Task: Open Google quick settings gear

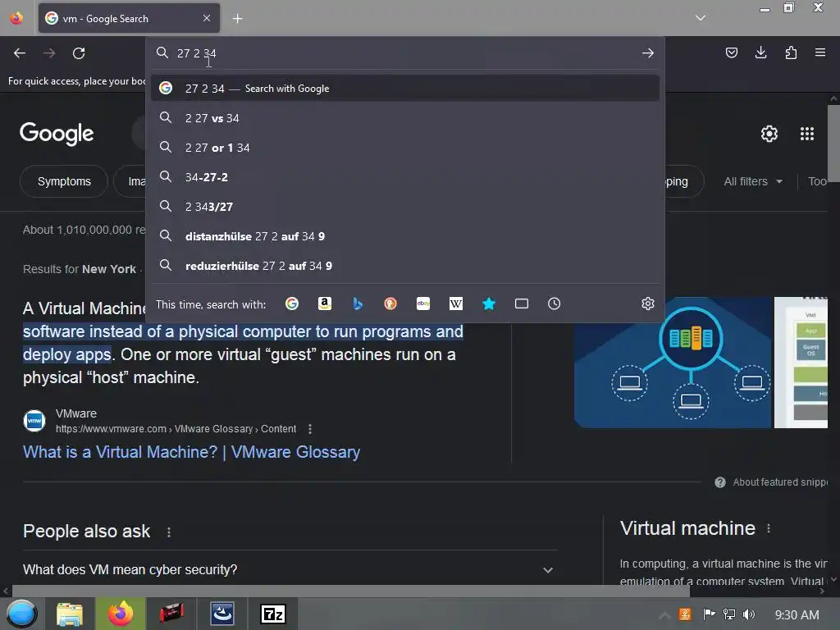Action: click(769, 134)
